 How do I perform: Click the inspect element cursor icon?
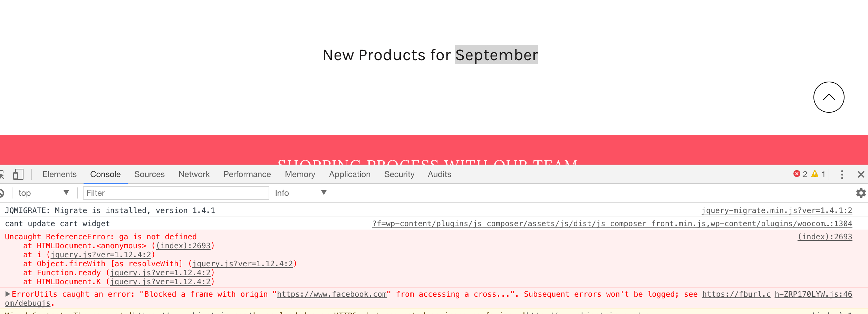[2, 174]
